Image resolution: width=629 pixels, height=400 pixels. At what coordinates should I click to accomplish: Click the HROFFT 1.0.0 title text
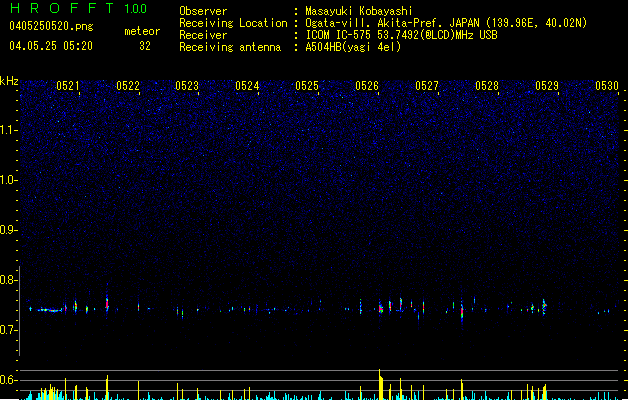79,8
